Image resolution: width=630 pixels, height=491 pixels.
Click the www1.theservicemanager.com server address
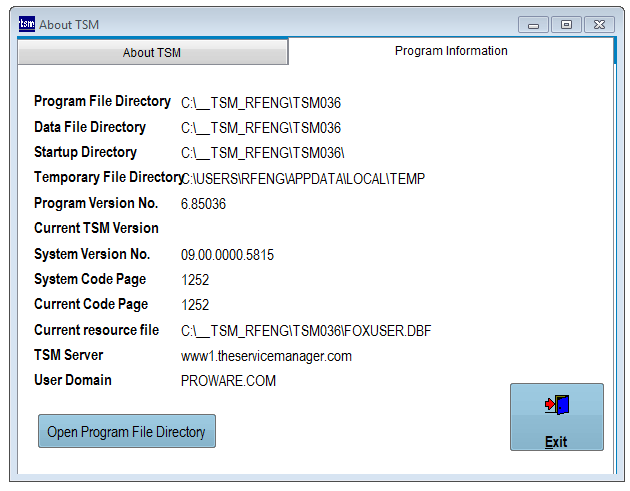(266, 356)
